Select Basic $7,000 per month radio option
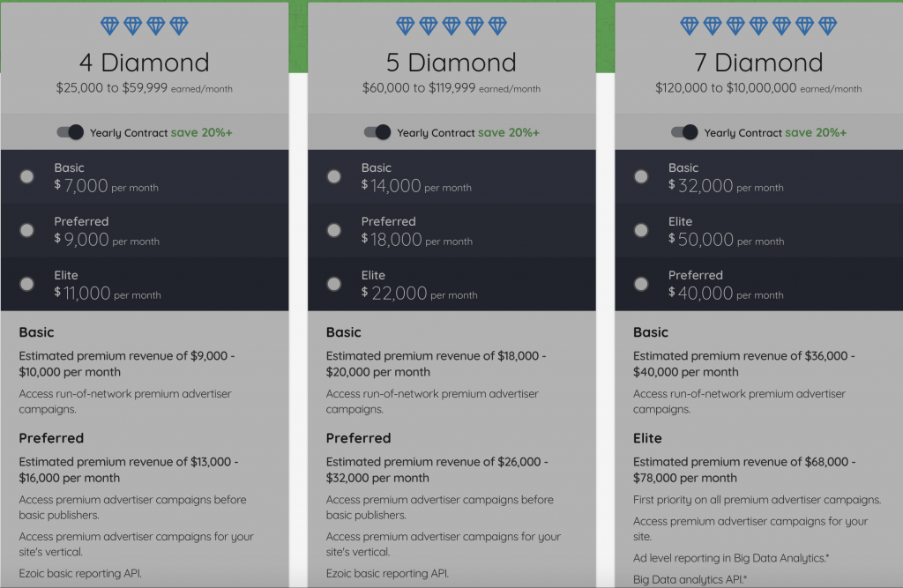This screenshot has height=588, width=903. 27,177
